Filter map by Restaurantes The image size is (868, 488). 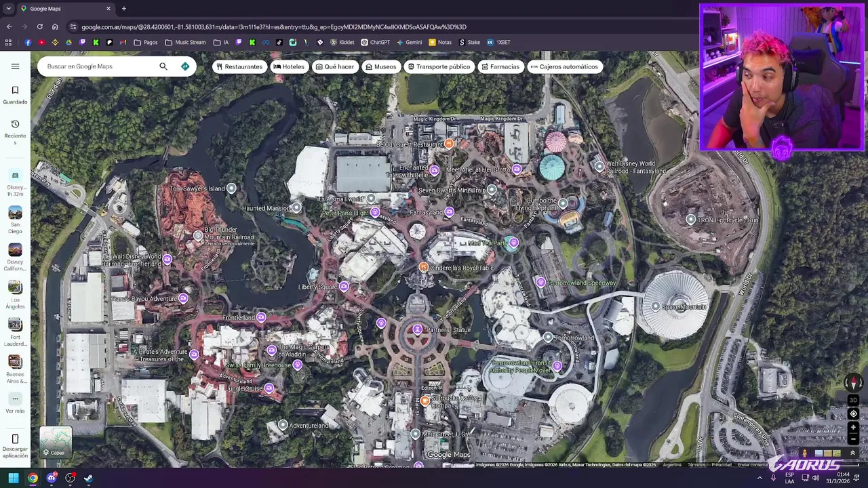coord(239,66)
